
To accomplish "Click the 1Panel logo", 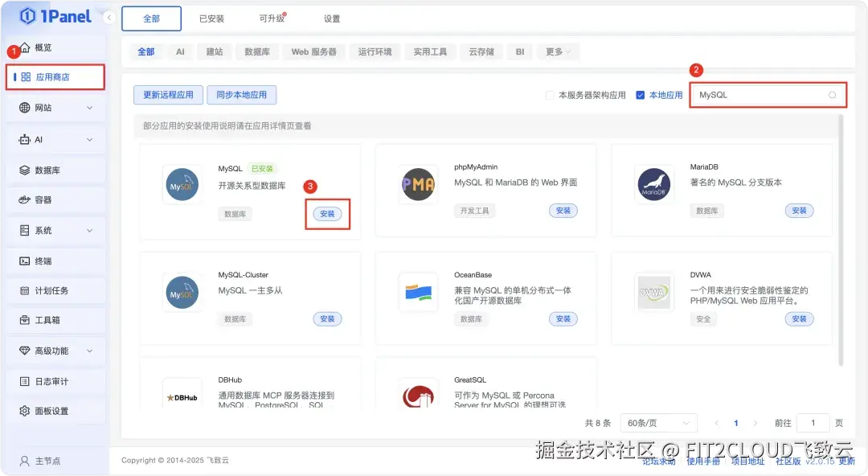I will tap(55, 17).
